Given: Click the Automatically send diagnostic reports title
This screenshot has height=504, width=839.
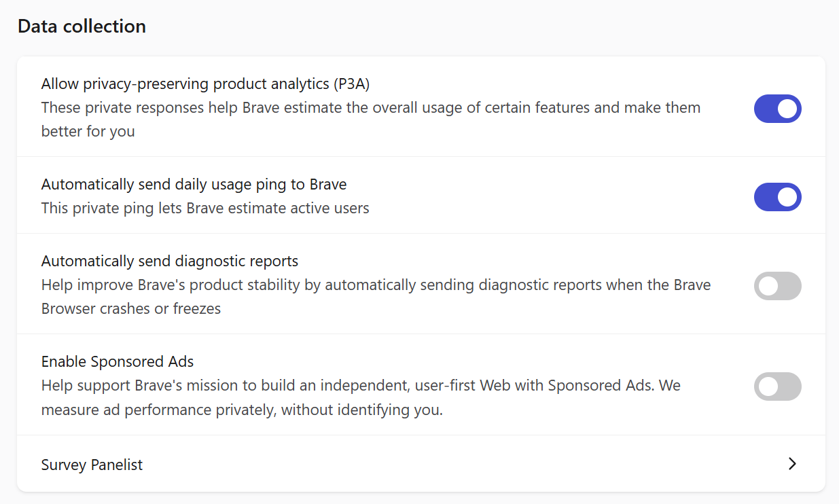Looking at the screenshot, I should (170, 261).
